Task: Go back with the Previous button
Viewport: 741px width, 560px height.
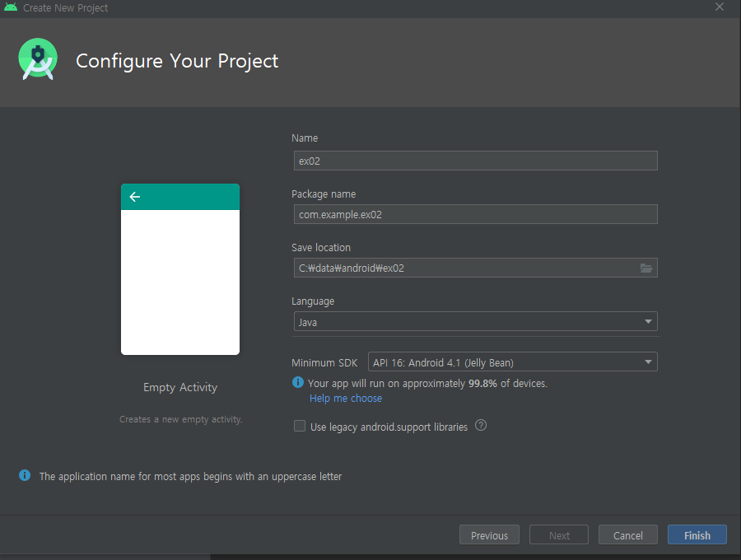Action: coord(489,535)
